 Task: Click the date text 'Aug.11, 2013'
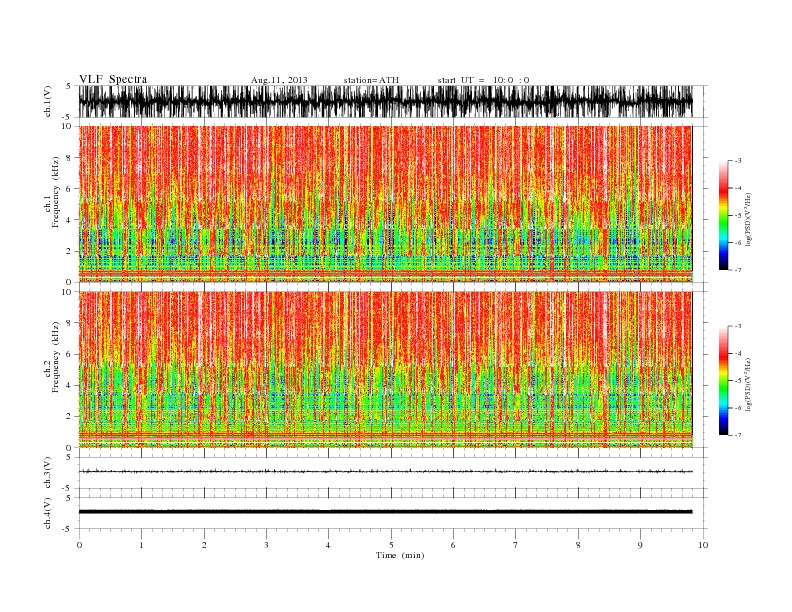(x=279, y=80)
